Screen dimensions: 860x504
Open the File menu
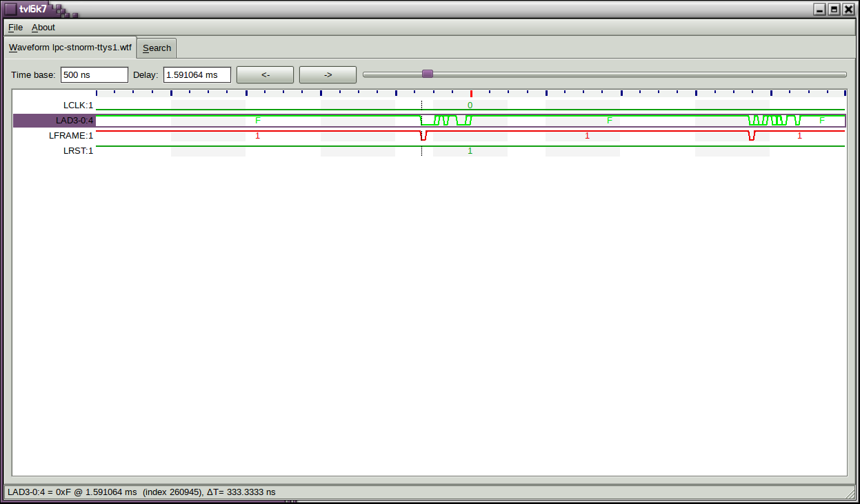click(15, 28)
